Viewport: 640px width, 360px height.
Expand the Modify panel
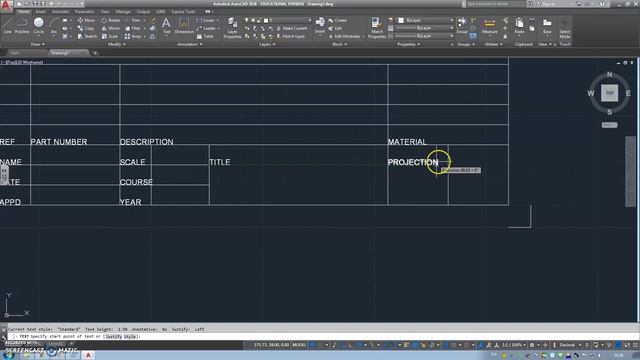click(x=117, y=44)
